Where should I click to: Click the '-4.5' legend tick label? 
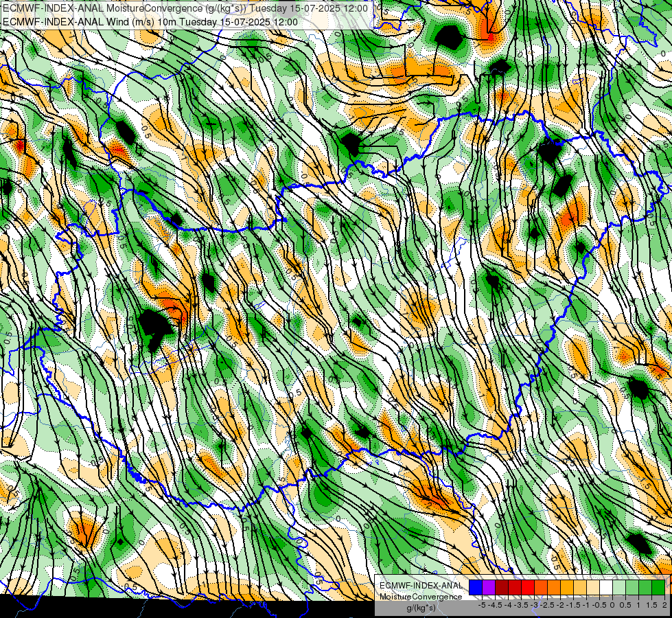pyautogui.click(x=495, y=605)
